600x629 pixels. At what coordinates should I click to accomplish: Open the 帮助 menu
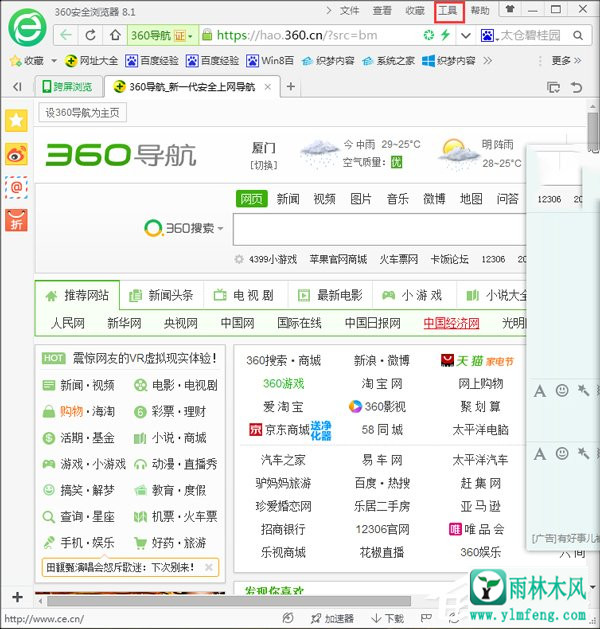[x=480, y=10]
